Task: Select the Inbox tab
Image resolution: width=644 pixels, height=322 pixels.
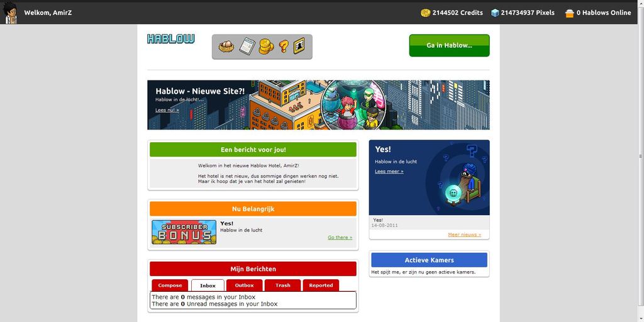Action: [208, 286]
